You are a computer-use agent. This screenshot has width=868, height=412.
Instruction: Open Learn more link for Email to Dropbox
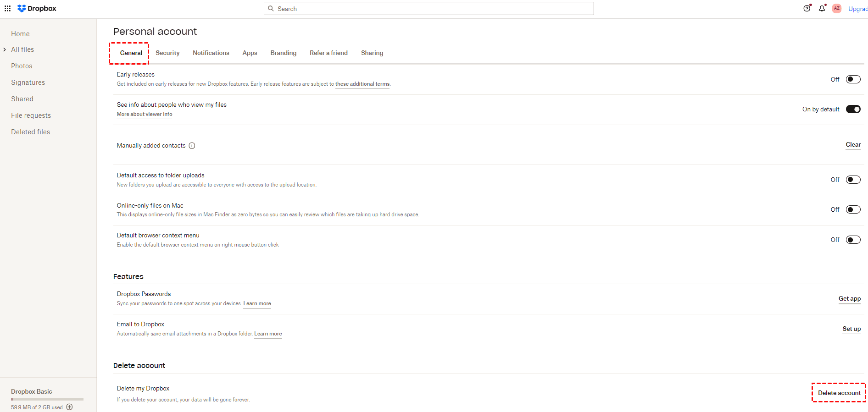(x=268, y=334)
